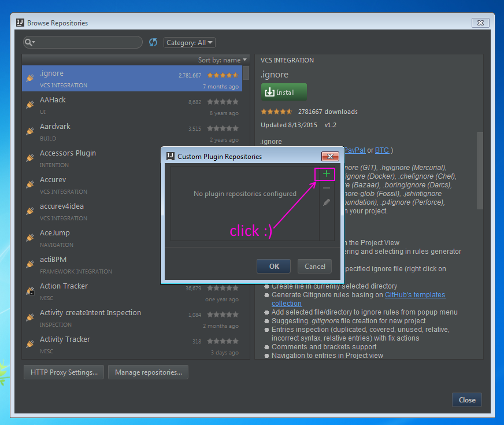
Task: Click the pencil edit repository icon
Action: [326, 202]
